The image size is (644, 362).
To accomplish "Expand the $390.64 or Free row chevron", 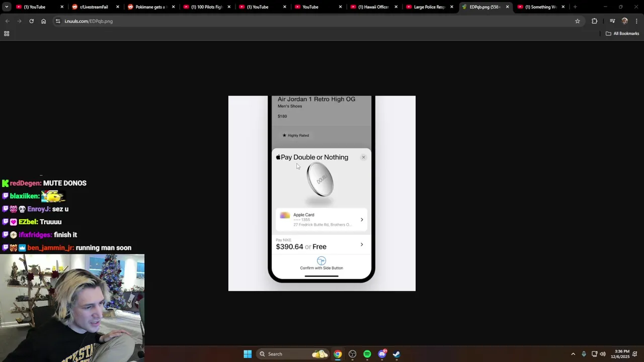I will (362, 245).
